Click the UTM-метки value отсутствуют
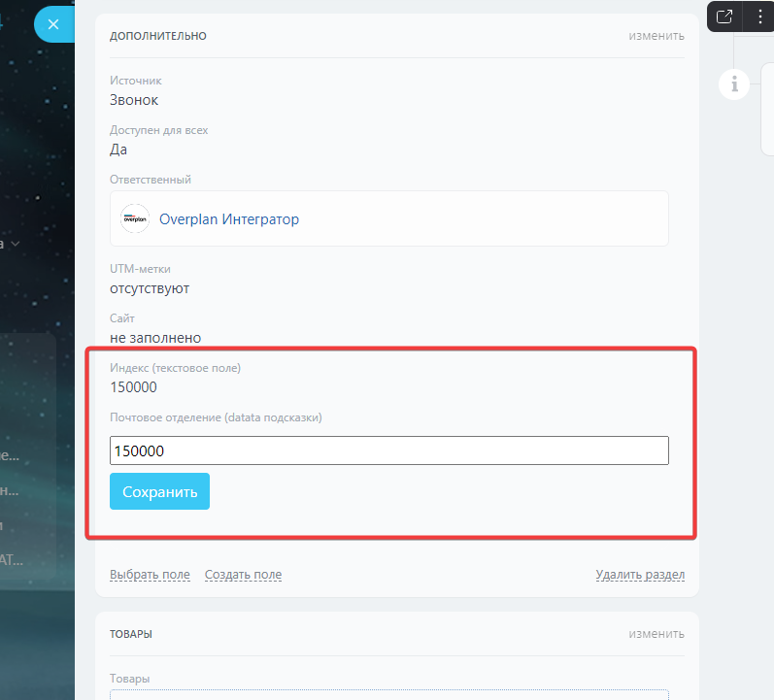Viewport: 774px width, 700px height. click(x=150, y=288)
